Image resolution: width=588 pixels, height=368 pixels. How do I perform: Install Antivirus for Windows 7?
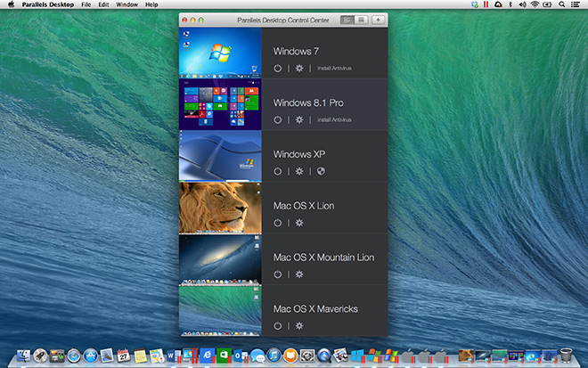[x=334, y=69]
